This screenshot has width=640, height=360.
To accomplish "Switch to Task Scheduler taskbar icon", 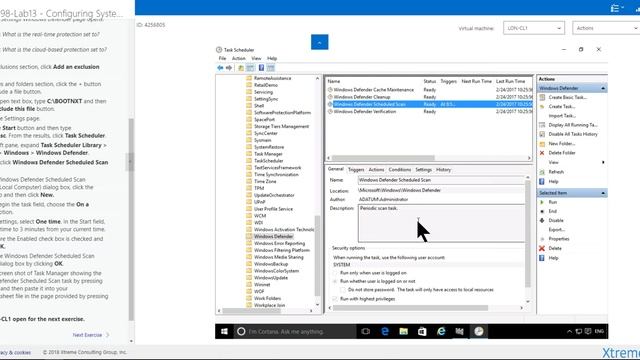I will pos(479,331).
